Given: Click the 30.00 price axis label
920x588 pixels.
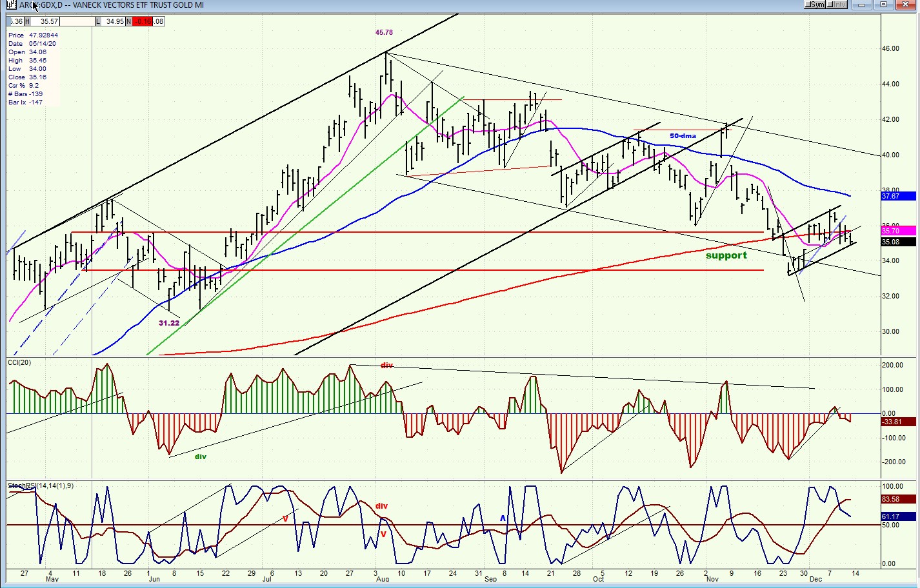Looking at the screenshot, I should (890, 332).
